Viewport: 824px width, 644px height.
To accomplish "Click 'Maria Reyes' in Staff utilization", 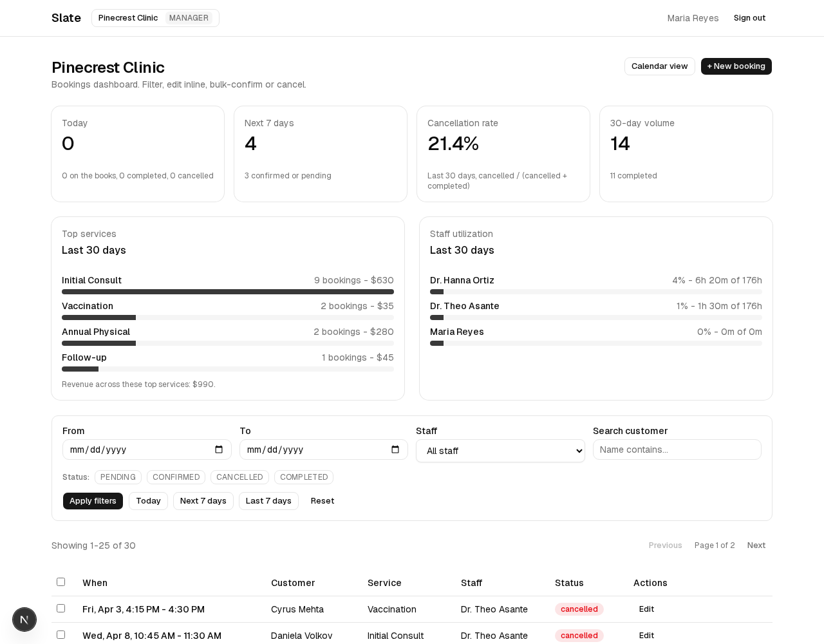I will [x=457, y=332].
